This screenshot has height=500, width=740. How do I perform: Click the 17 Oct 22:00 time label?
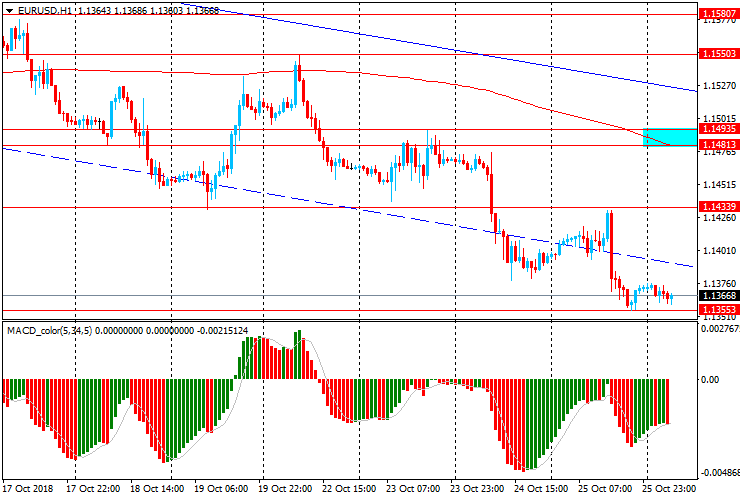click(x=93, y=488)
